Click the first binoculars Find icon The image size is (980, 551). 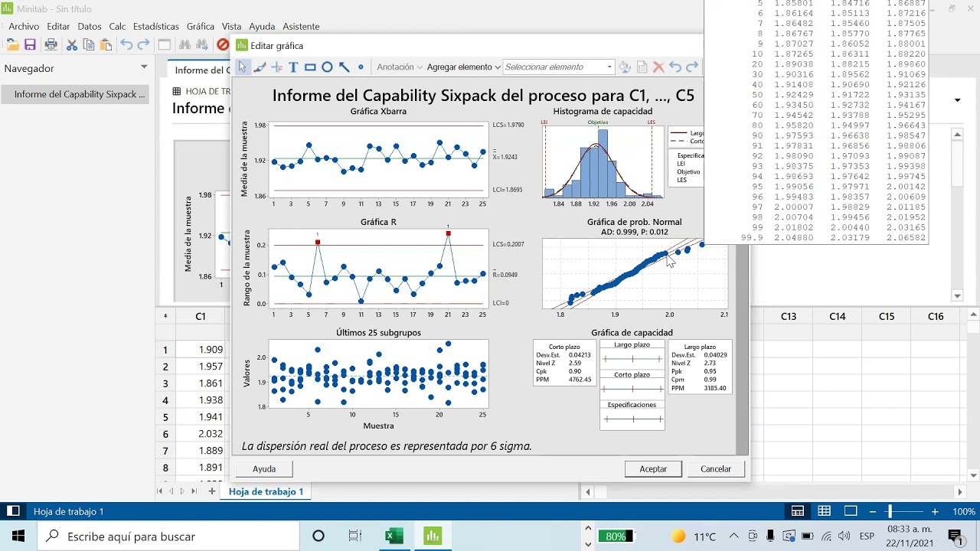(185, 45)
